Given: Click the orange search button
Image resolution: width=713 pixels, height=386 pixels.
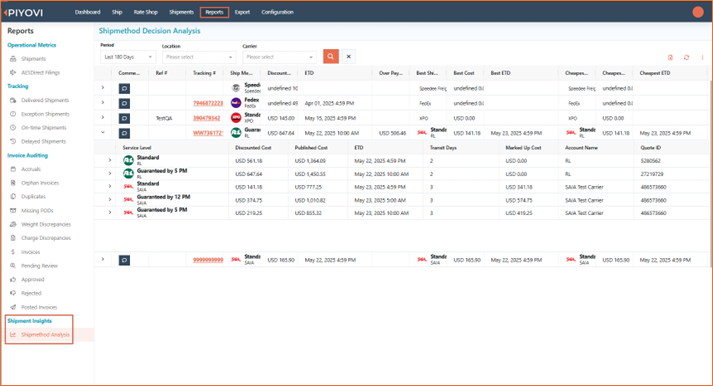Looking at the screenshot, I should coord(331,56).
